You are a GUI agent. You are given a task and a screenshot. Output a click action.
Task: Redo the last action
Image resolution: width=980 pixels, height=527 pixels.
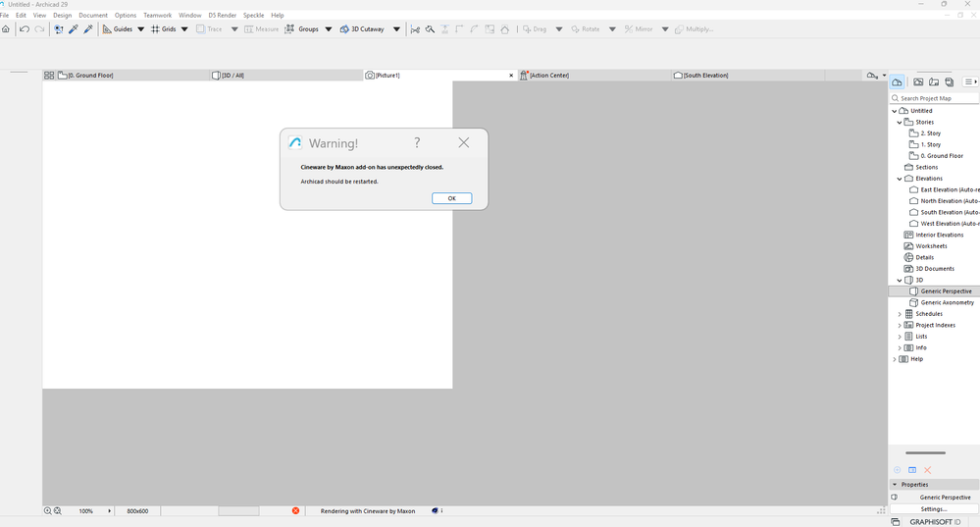pos(39,28)
